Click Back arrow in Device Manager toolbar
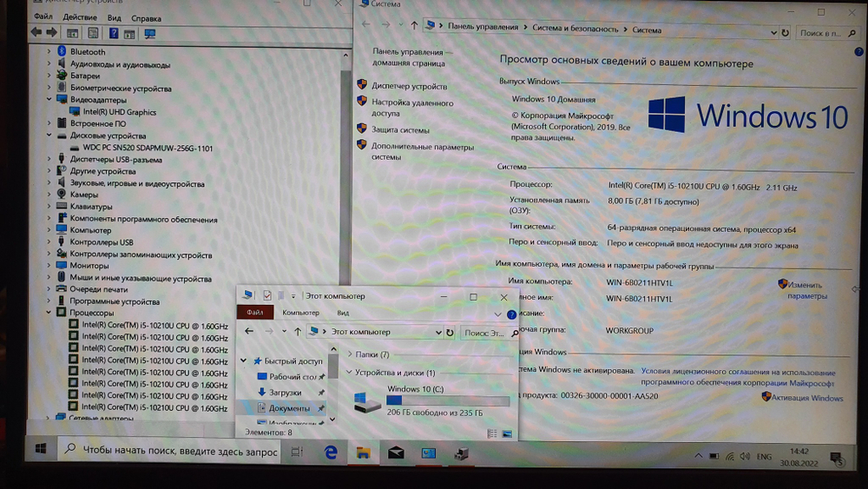This screenshot has height=489, width=868. coord(36,33)
